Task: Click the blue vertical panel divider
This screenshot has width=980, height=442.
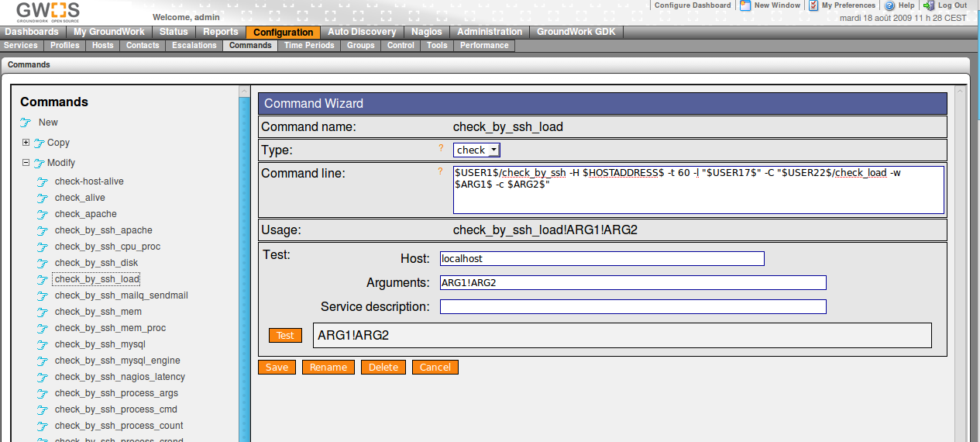Action: pos(245,264)
